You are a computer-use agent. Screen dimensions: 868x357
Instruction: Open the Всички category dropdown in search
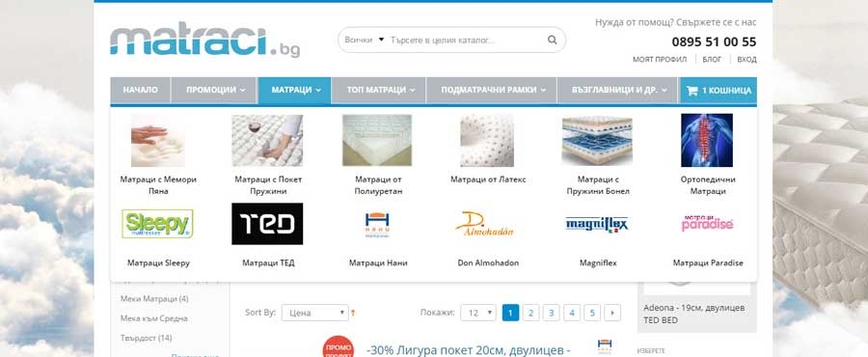365,40
